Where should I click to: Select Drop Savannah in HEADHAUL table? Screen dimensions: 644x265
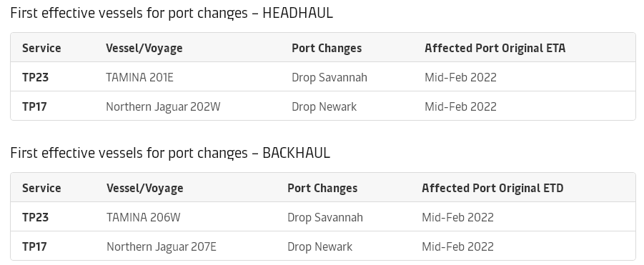pos(330,77)
